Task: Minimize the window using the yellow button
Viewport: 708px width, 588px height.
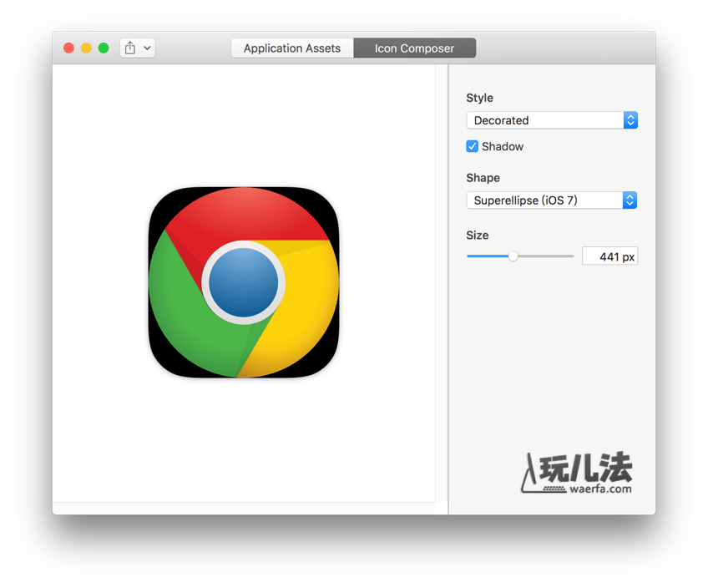Action: coord(86,48)
